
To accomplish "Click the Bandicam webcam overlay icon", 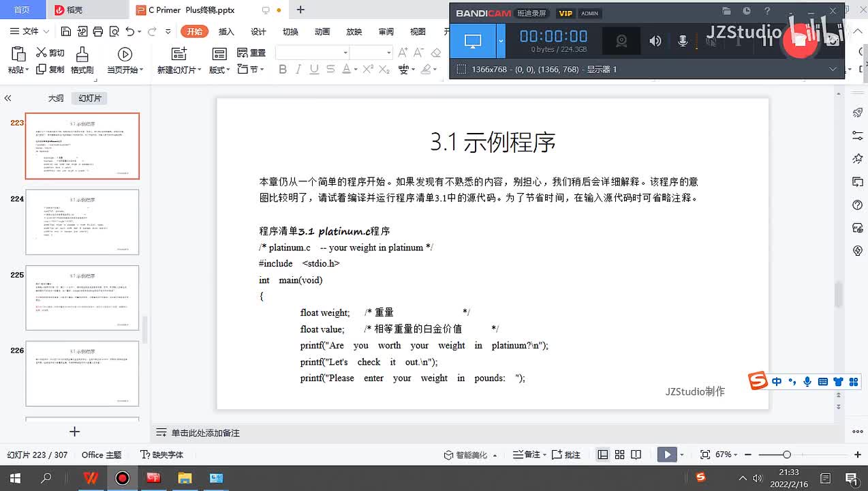I will click(x=621, y=41).
